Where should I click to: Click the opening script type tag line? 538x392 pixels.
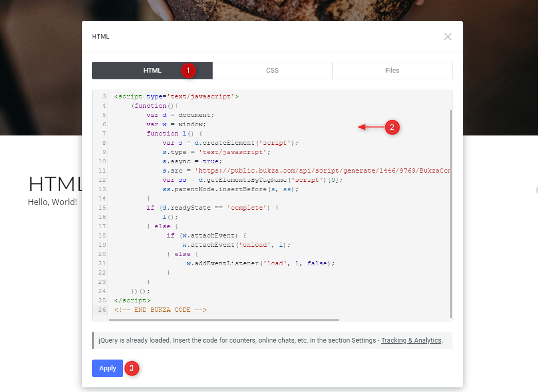tap(176, 96)
